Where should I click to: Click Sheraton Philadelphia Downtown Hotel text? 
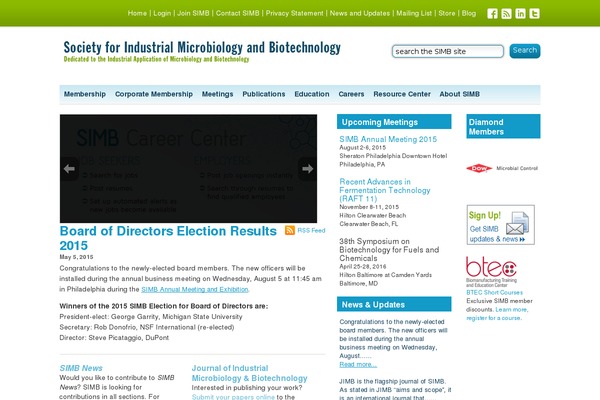pos(393,156)
